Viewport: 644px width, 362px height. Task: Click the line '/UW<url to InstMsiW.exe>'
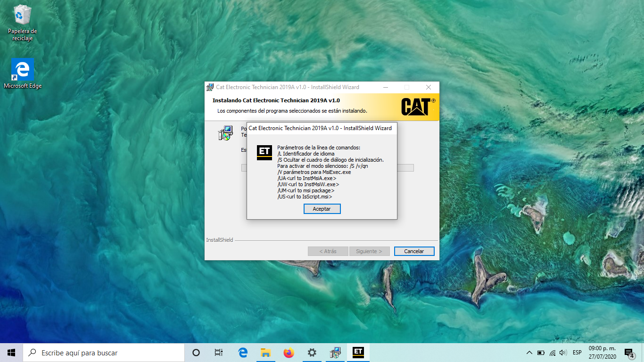click(x=308, y=184)
